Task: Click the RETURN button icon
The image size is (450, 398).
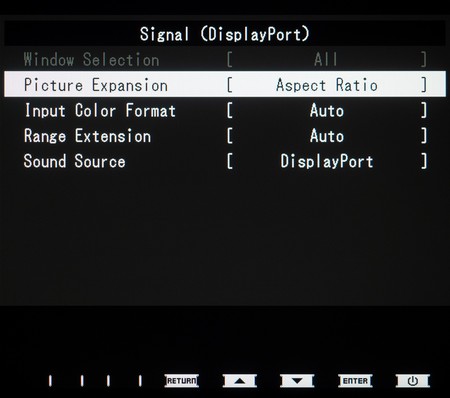Action: [182, 381]
